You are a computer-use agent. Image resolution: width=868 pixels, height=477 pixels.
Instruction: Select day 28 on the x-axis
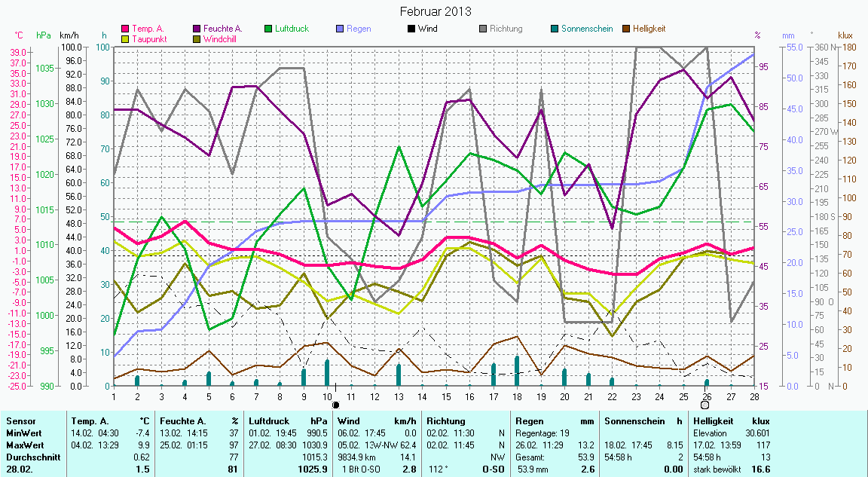pyautogui.click(x=752, y=396)
